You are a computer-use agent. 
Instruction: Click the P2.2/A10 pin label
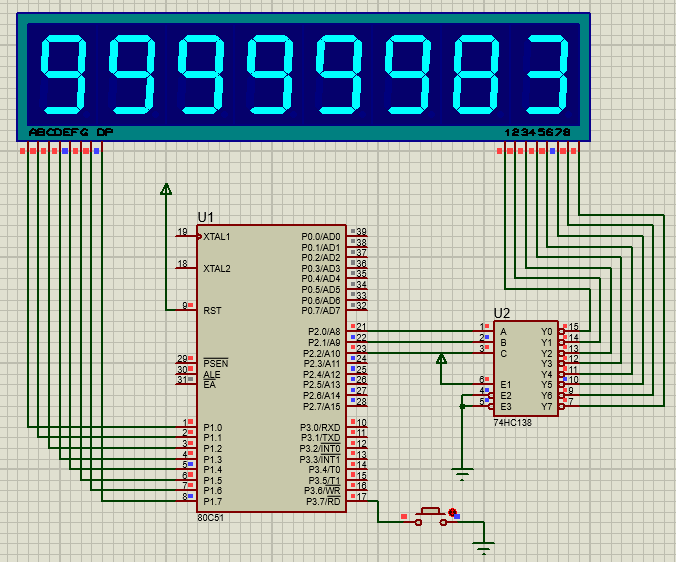322,353
